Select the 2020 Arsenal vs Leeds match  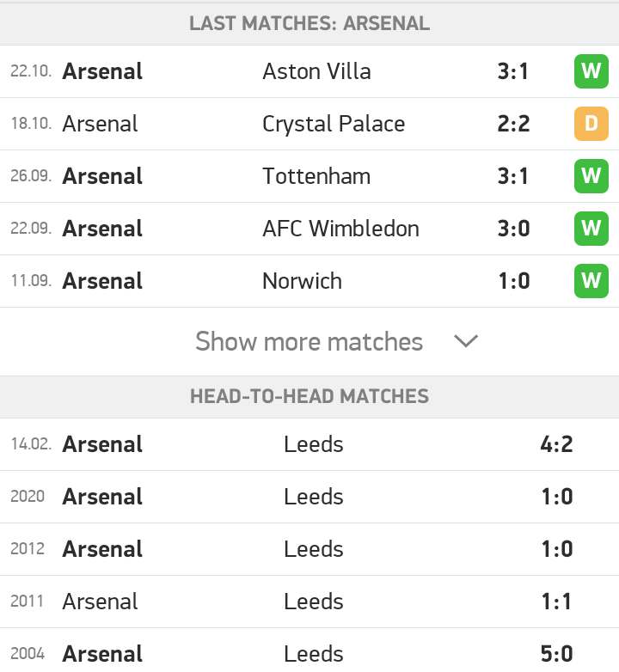click(x=309, y=497)
